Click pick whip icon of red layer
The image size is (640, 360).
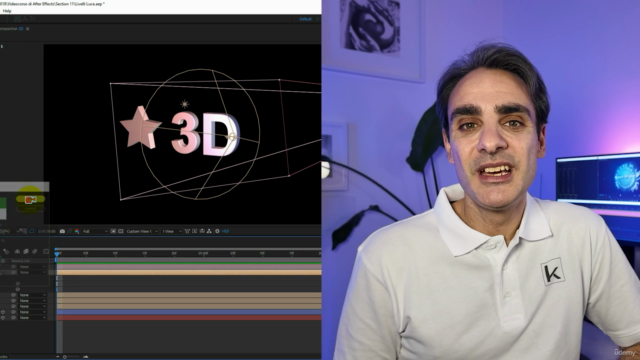13,318
